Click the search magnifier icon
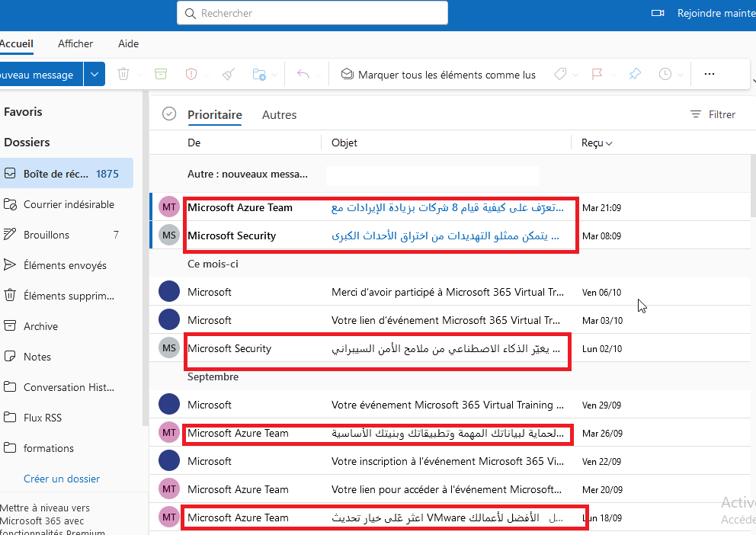The width and height of the screenshot is (756, 535). click(191, 14)
